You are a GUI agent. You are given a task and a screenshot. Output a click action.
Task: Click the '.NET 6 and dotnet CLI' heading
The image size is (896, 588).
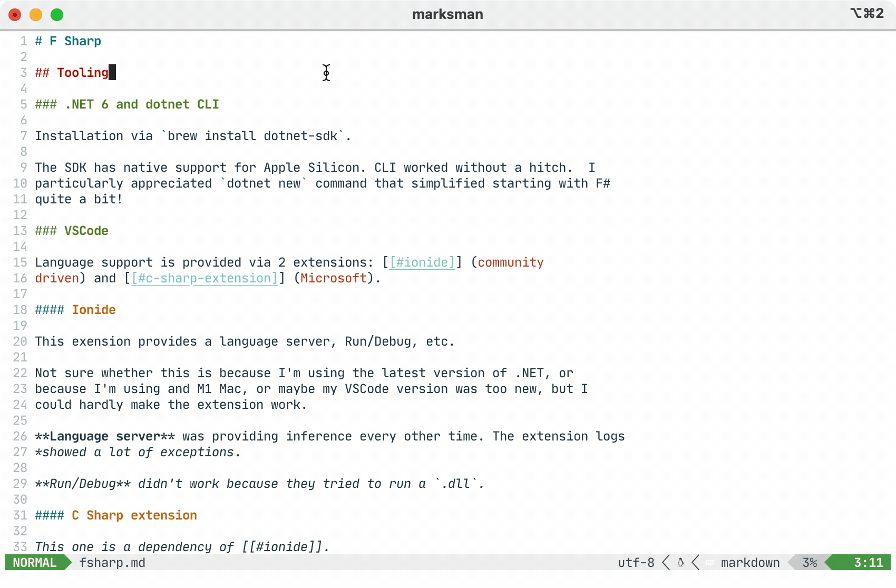(142, 104)
